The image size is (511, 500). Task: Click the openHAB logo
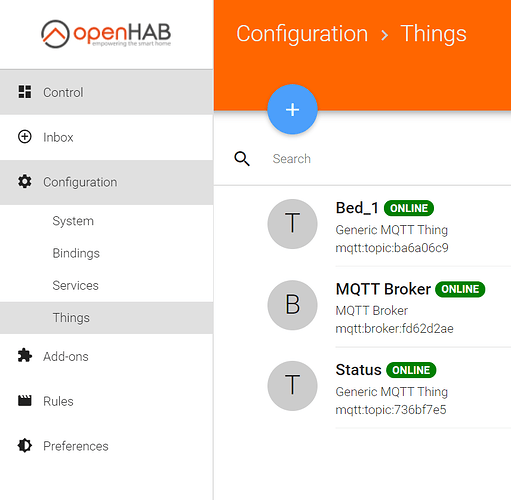(106, 34)
